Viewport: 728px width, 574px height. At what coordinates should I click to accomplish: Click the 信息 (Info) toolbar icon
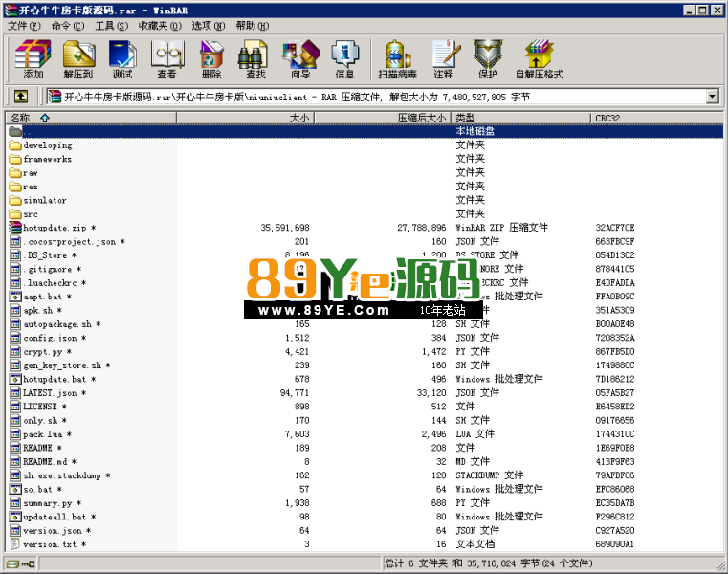point(344,59)
